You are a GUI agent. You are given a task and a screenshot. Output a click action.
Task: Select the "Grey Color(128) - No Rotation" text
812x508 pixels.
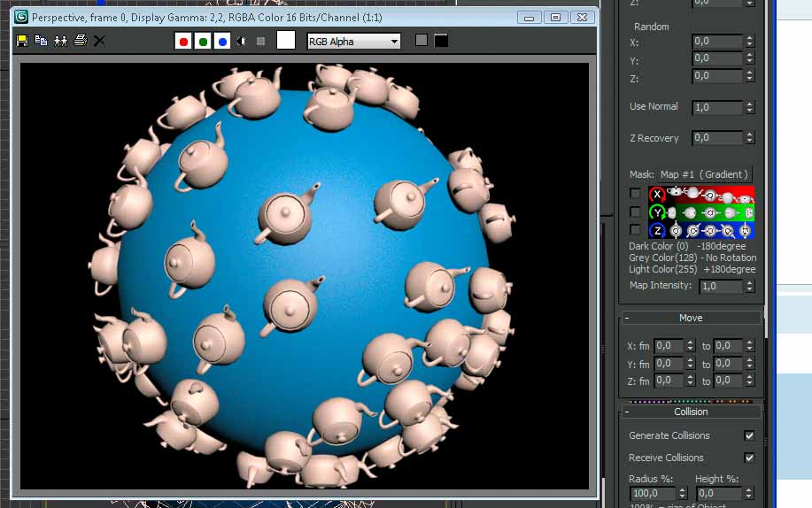tap(692, 258)
